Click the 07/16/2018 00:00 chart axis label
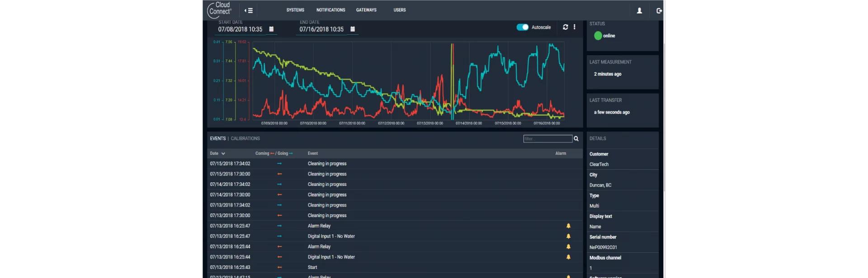Screen dimensions: 868x278 tap(547, 123)
